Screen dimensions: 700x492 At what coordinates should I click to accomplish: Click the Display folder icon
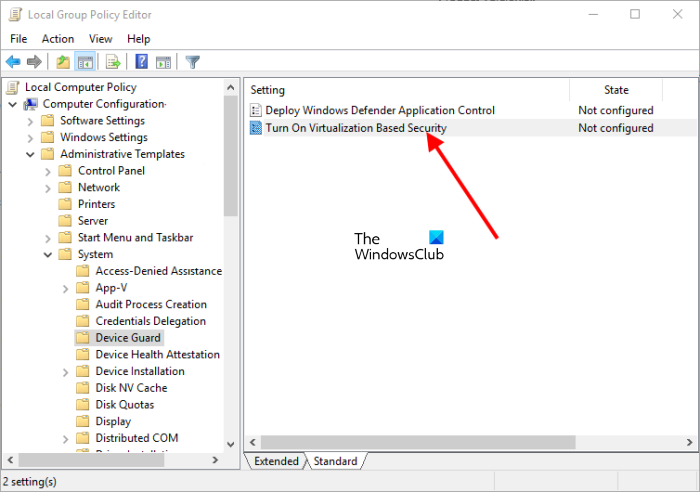[83, 421]
